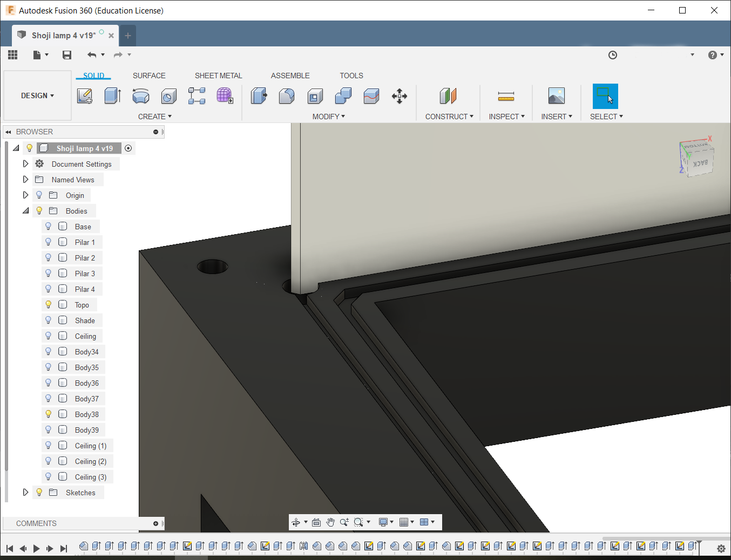
Task: Open the job status clock icon
Action: click(x=613, y=55)
